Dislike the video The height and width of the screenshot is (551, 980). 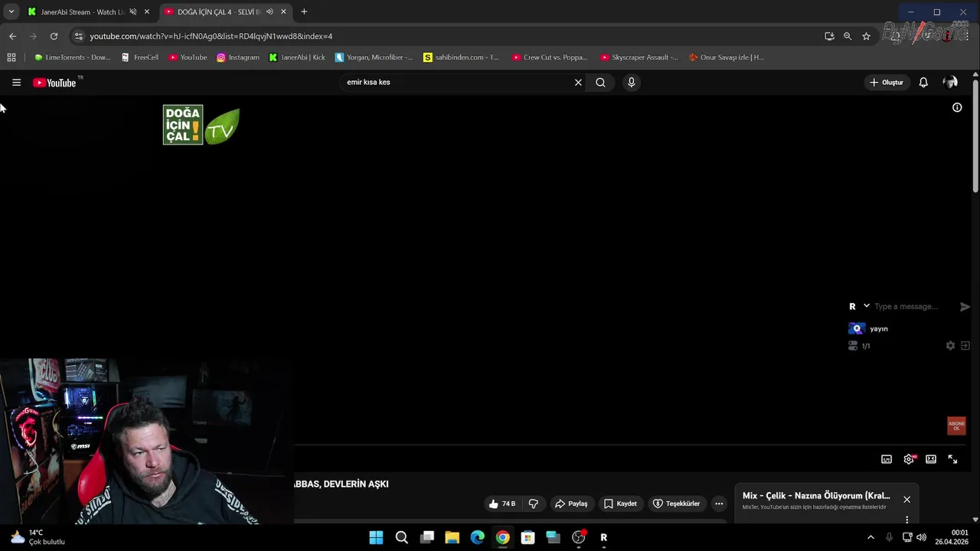[x=534, y=504]
